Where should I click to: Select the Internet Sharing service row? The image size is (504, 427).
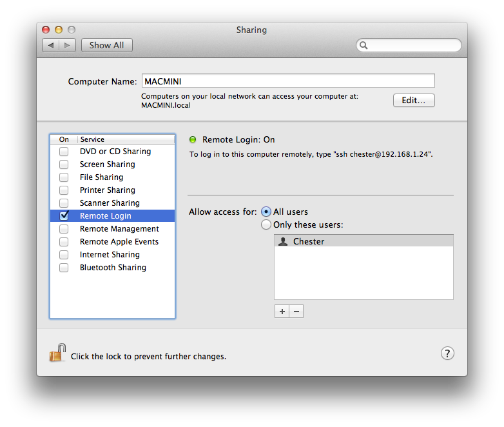tap(113, 255)
